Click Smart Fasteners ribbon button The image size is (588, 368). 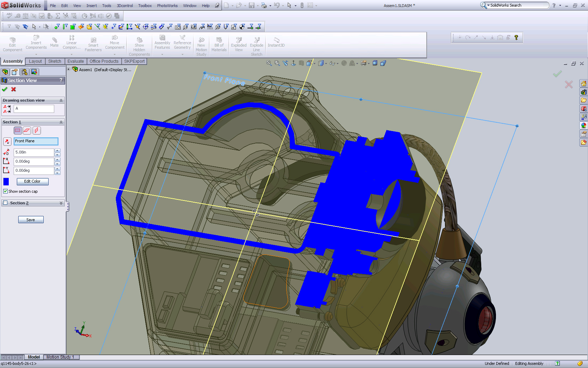pos(93,45)
